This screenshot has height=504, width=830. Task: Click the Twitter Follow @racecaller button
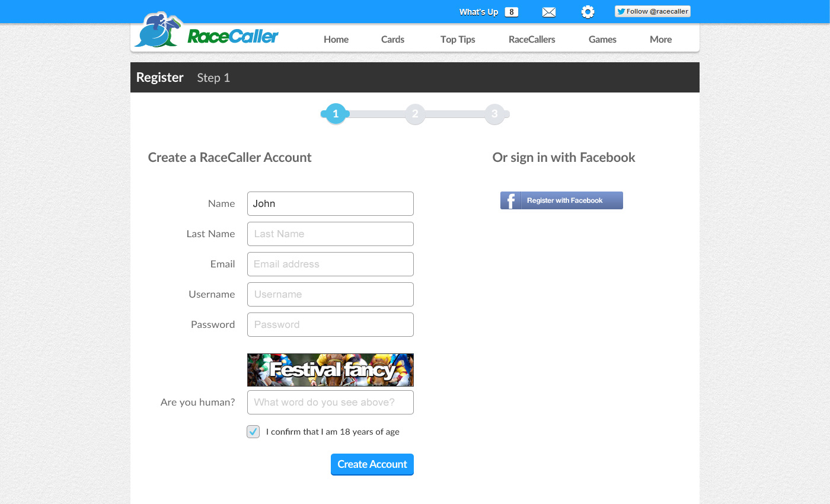[652, 11]
